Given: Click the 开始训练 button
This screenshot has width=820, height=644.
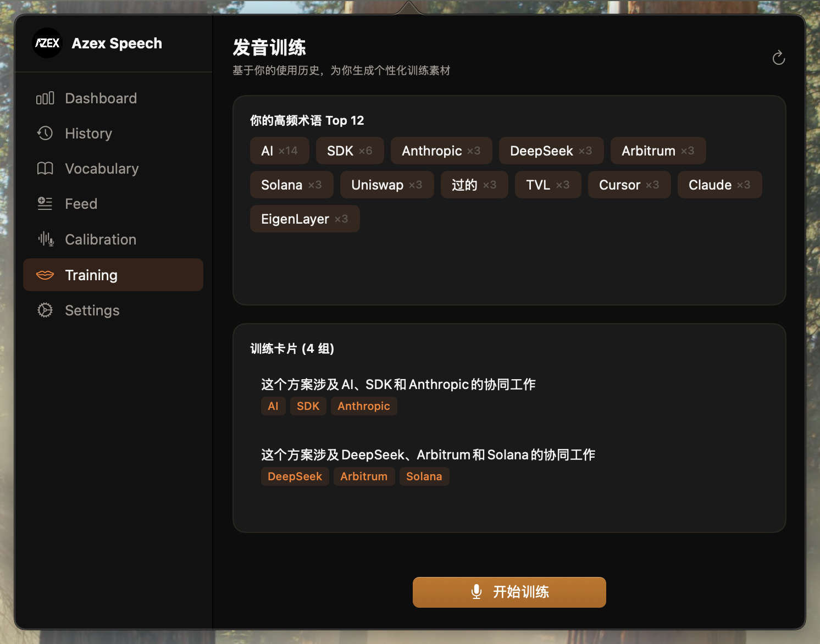Looking at the screenshot, I should (x=509, y=592).
